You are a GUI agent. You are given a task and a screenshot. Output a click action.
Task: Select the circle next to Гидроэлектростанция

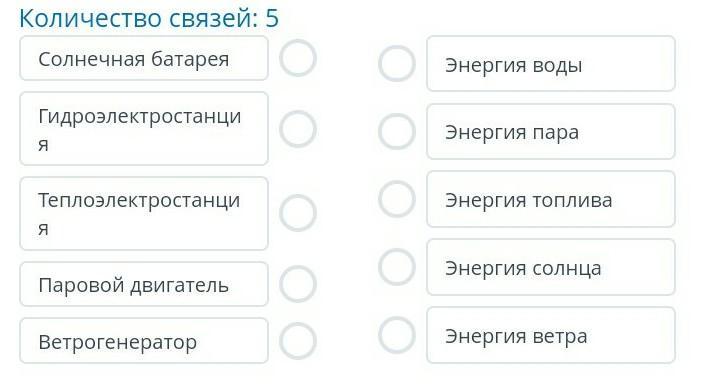[x=298, y=129]
